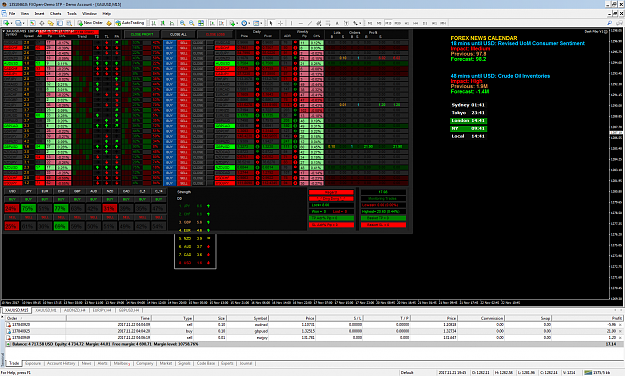Expand the Periods dropdown arrow

pyautogui.click(x=249, y=23)
